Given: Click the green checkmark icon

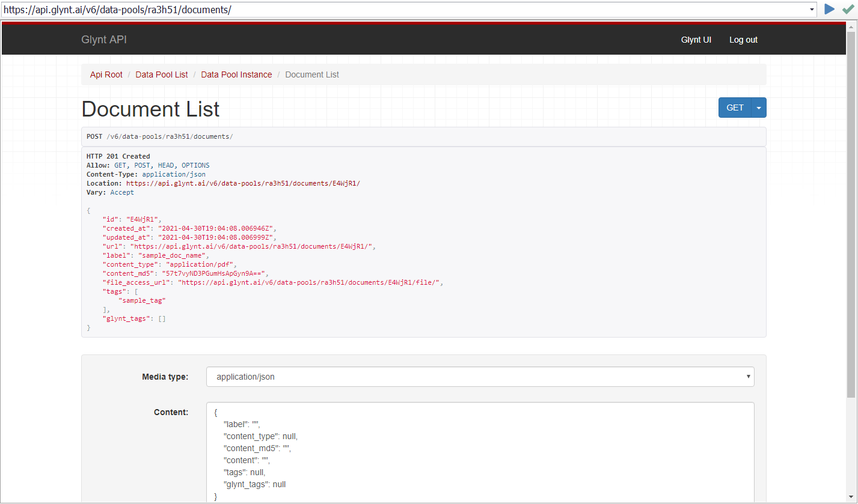Looking at the screenshot, I should tap(848, 9).
